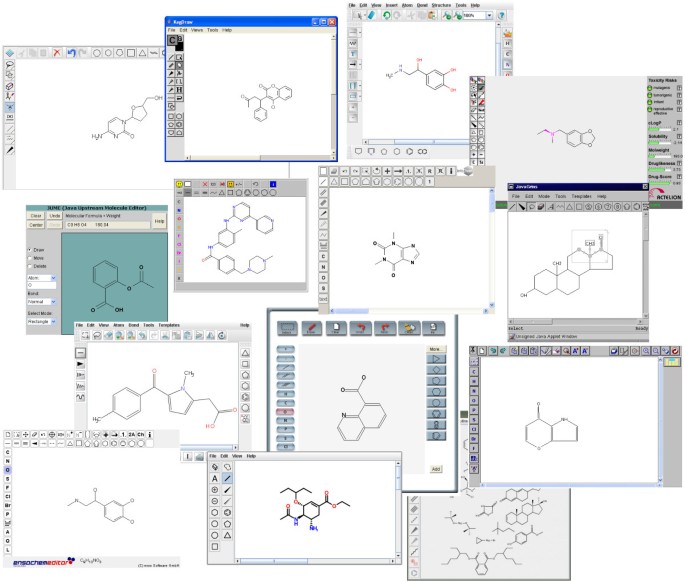Image resolution: width=685 pixels, height=582 pixels.
Task: Open Templates menu in JavaGrins
Action: click(581, 197)
